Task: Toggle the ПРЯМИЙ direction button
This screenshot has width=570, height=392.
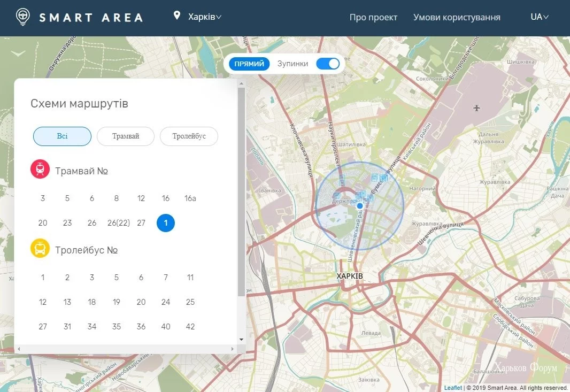Action: pos(249,64)
